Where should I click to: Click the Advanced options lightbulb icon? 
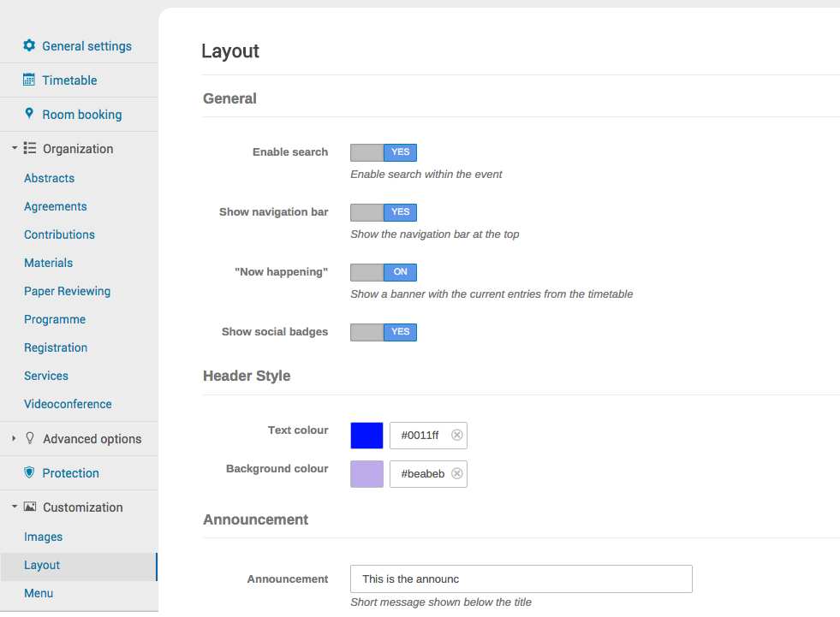(30, 438)
